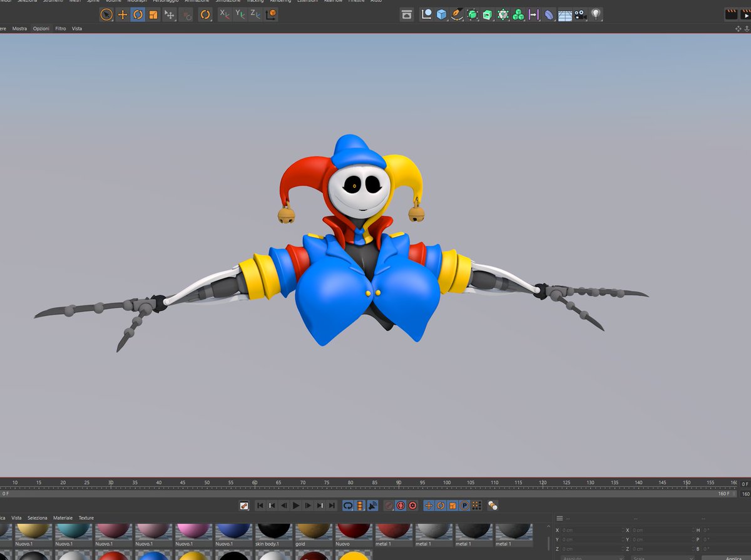Viewport: 751px width, 560px height.
Task: Toggle the Y axis lock
Action: tap(240, 14)
